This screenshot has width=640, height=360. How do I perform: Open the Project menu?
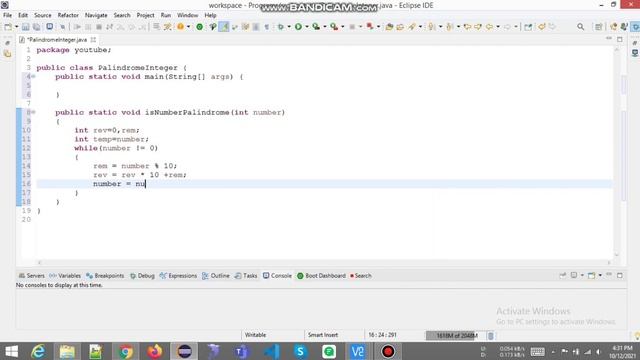[145, 15]
